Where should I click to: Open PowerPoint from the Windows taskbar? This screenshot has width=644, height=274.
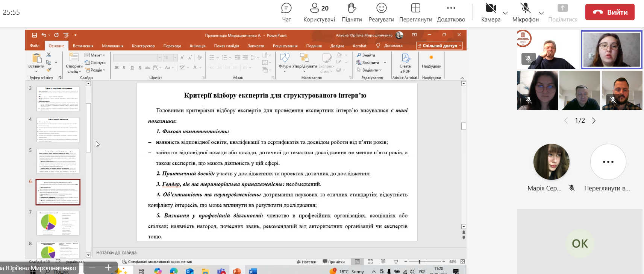coord(237,271)
